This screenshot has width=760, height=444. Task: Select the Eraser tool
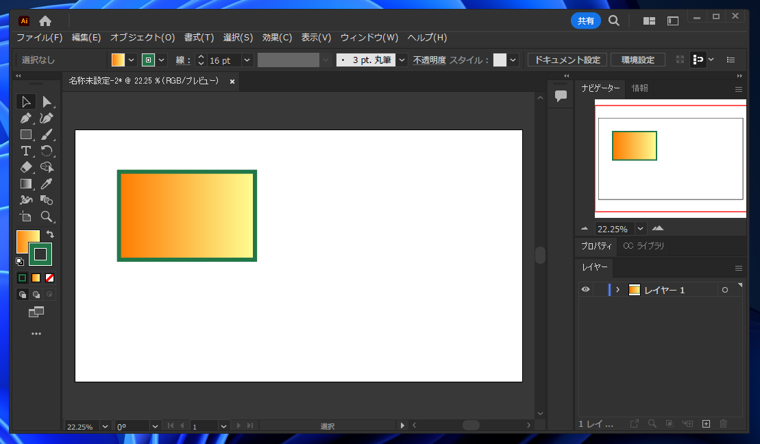point(26,167)
